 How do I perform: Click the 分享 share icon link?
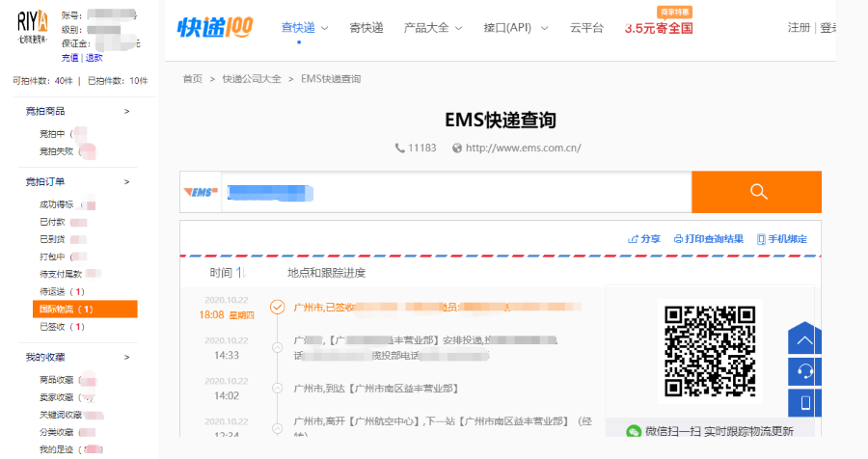pos(644,239)
